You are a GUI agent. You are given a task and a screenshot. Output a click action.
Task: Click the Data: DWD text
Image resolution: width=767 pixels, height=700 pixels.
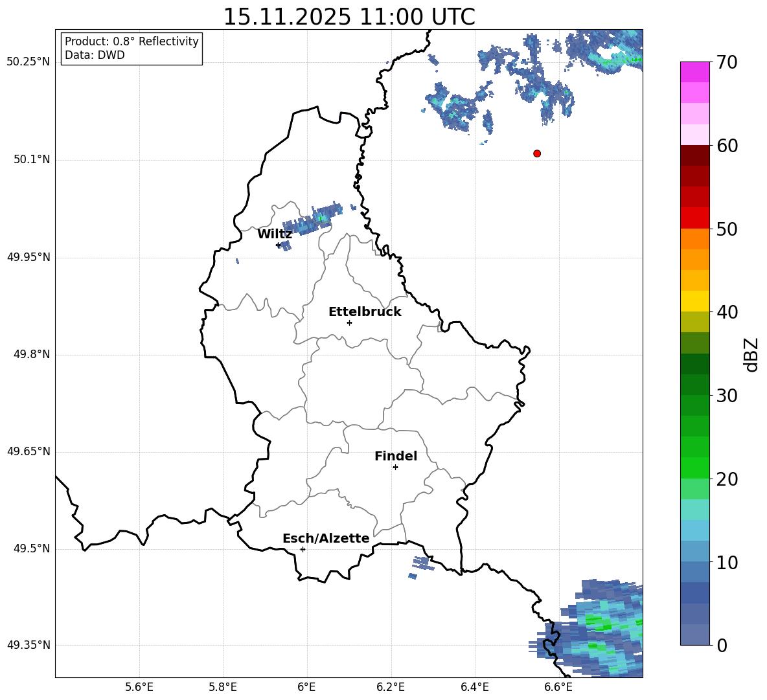(x=95, y=55)
